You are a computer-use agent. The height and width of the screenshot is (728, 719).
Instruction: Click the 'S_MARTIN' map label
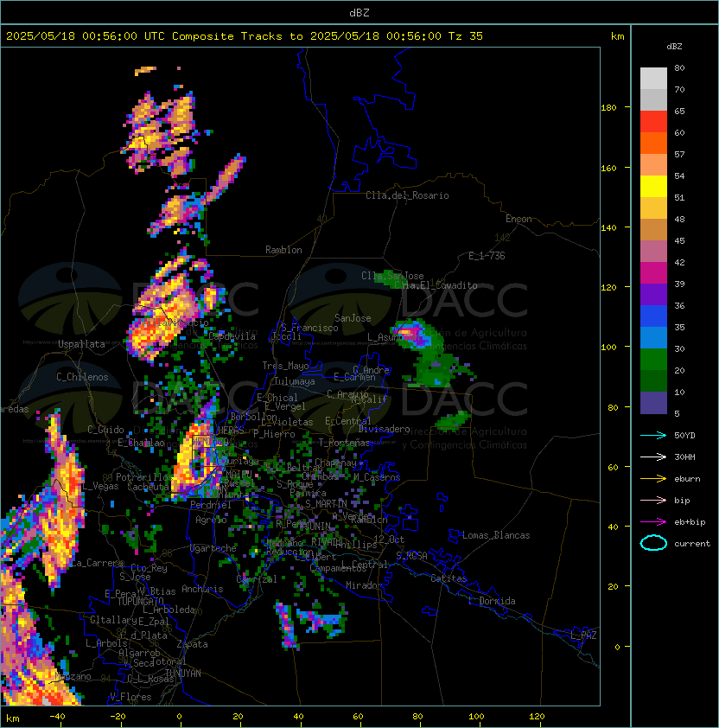tap(326, 504)
